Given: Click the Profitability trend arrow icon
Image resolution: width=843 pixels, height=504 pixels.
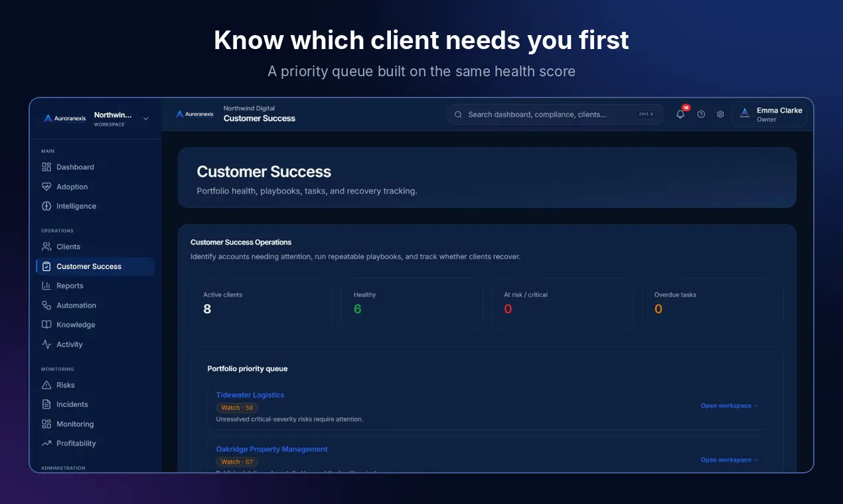Looking at the screenshot, I should [46, 444].
